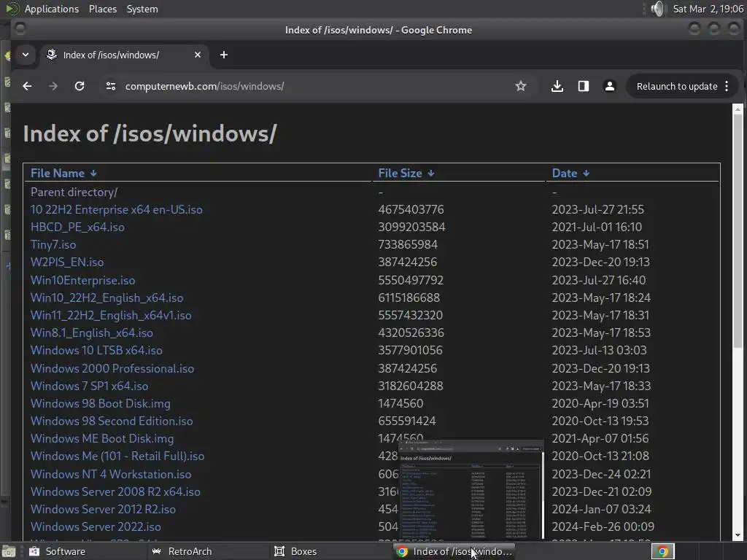Open Win10Enterprise.iso link
747x560 pixels.
(83, 280)
